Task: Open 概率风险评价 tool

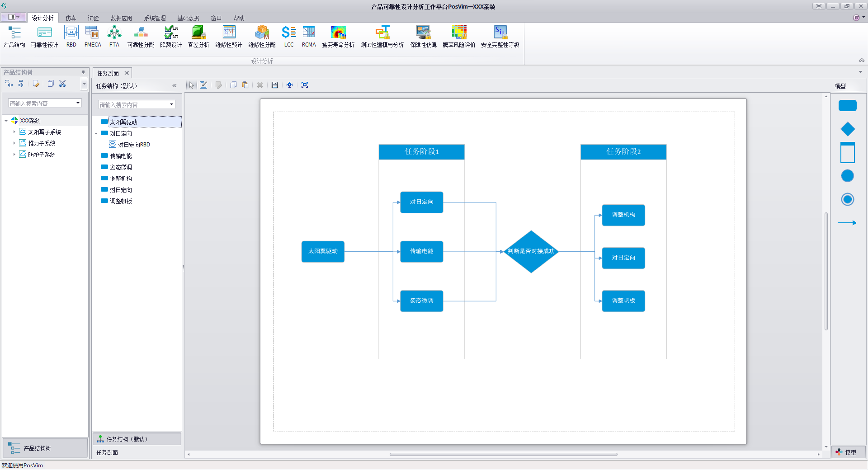Action: 459,37
